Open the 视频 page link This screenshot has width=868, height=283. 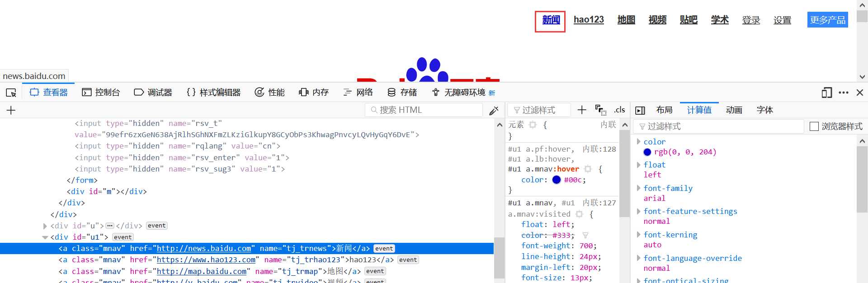tap(657, 20)
